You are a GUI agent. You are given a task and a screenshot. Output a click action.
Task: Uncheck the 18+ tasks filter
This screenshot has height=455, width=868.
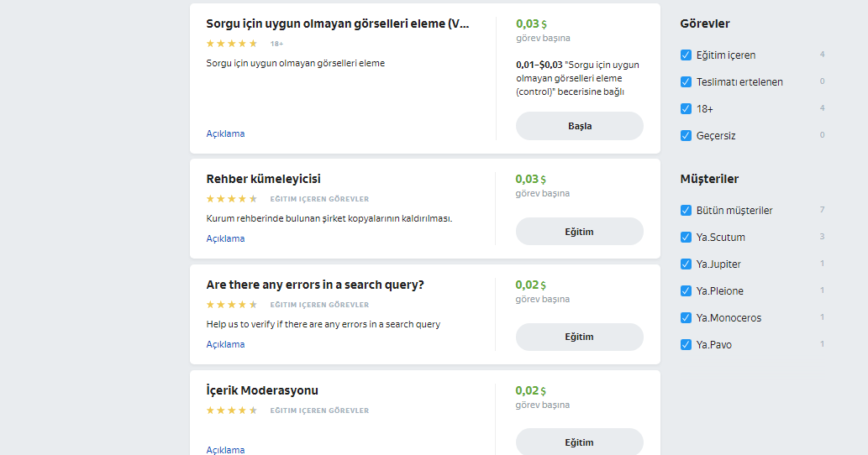[x=686, y=108]
